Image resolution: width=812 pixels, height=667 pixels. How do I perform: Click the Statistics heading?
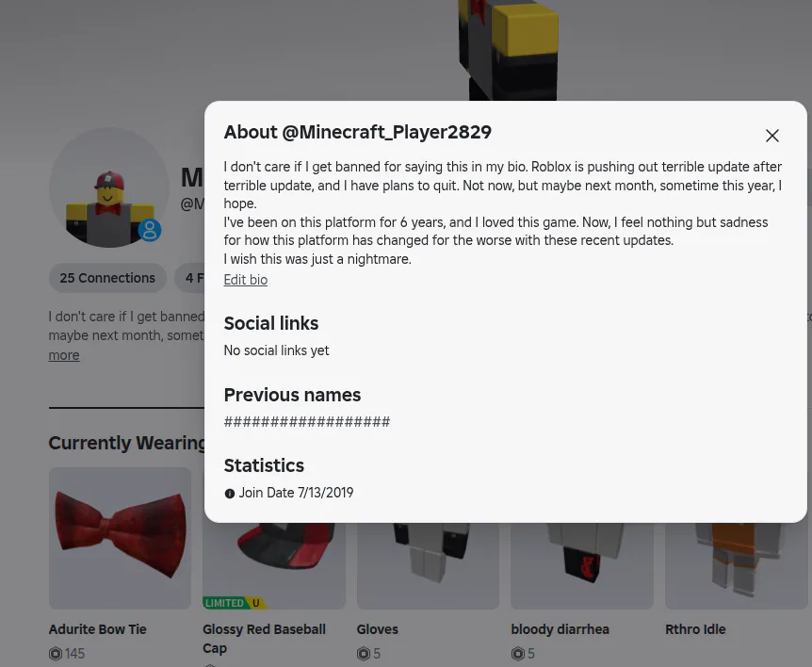(x=264, y=465)
